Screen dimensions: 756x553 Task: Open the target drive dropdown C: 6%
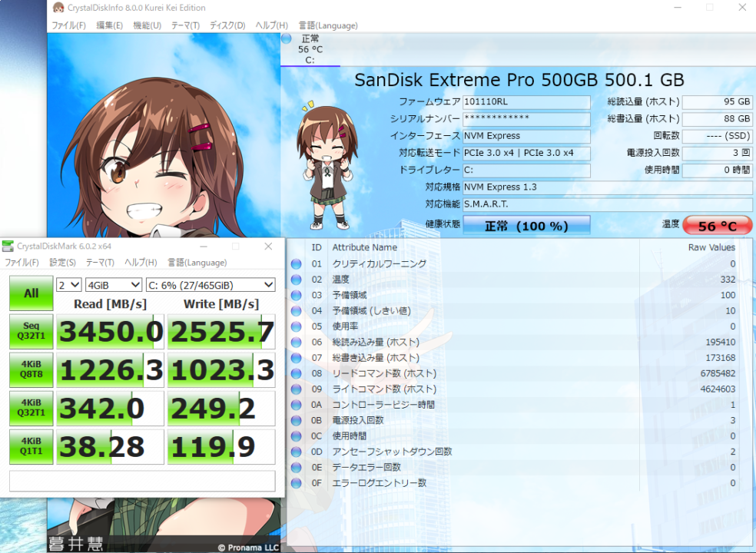click(211, 285)
